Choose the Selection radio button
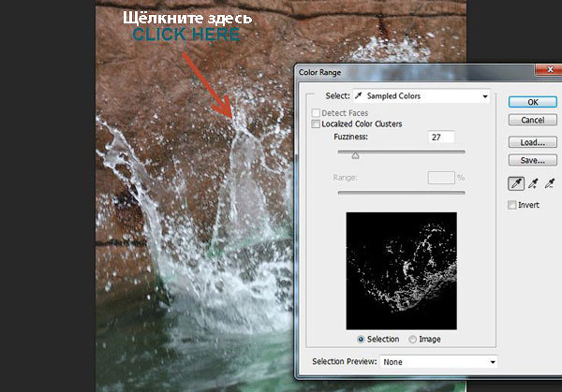Image resolution: width=562 pixels, height=392 pixels. coord(361,339)
